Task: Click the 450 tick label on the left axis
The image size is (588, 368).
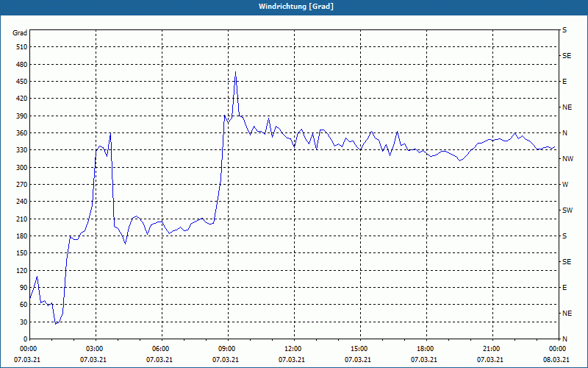Action: click(22, 82)
